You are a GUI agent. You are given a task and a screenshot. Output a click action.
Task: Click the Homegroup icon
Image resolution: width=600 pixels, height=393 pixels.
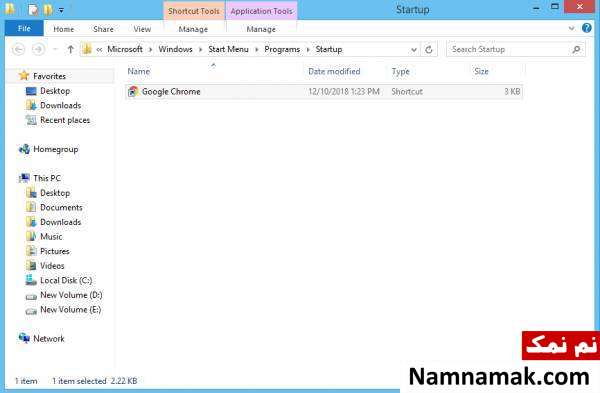24,149
